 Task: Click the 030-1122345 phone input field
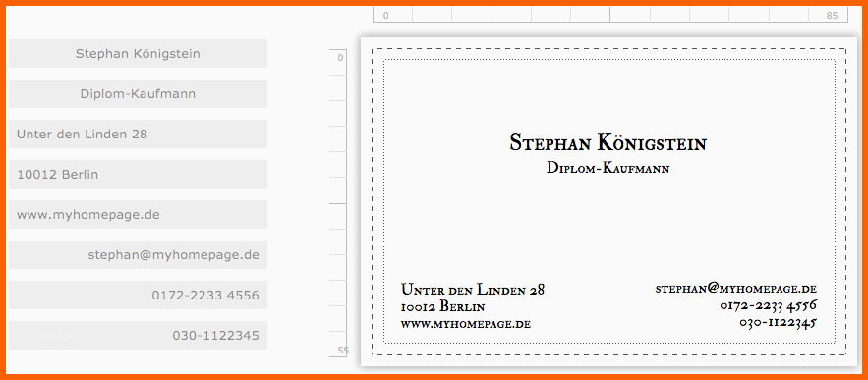pyautogui.click(x=138, y=335)
